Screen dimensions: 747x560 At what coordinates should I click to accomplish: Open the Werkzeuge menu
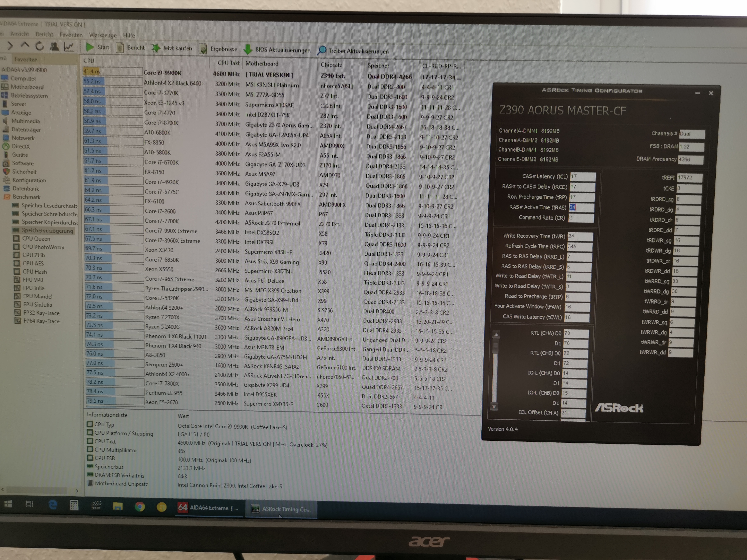coord(103,35)
